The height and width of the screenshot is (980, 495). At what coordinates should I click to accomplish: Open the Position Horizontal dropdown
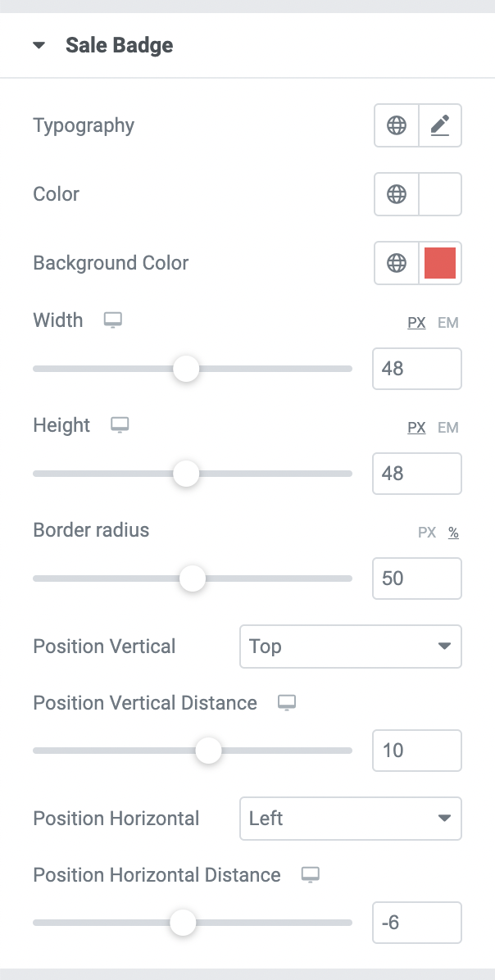351,818
